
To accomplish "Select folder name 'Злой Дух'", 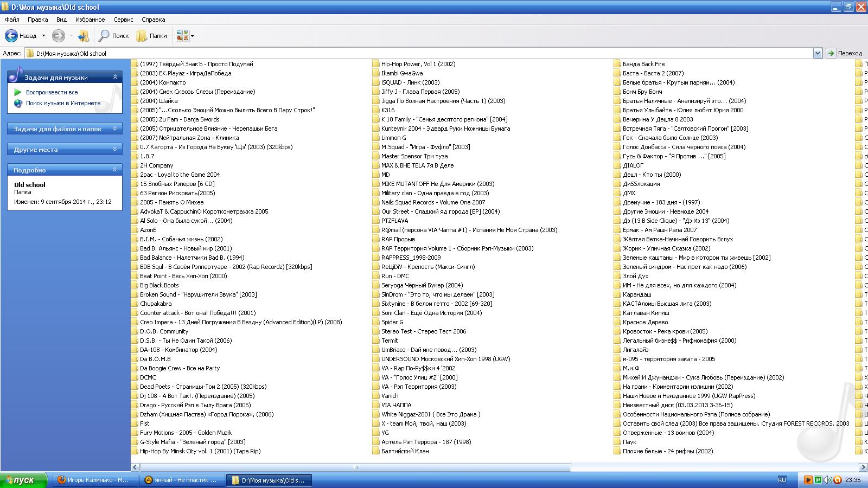I will pos(636,276).
